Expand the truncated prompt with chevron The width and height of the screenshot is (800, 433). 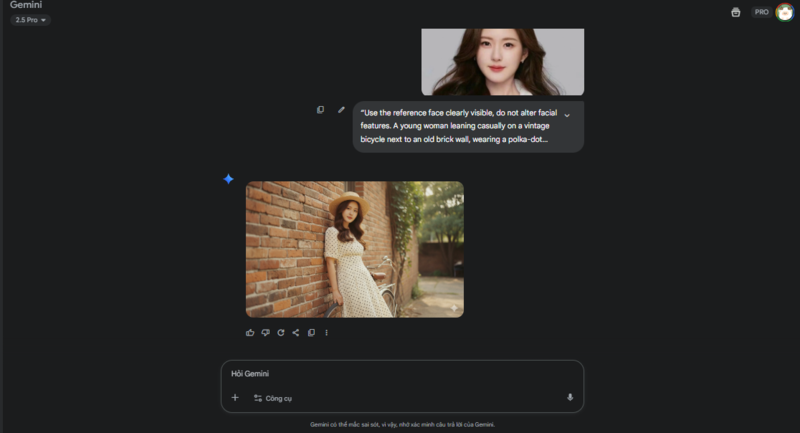tap(567, 115)
